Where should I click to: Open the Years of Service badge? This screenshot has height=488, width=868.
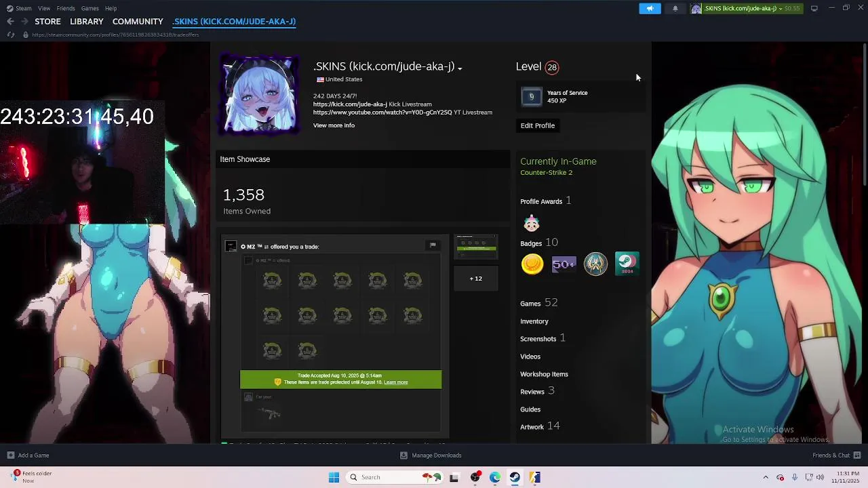click(x=532, y=97)
